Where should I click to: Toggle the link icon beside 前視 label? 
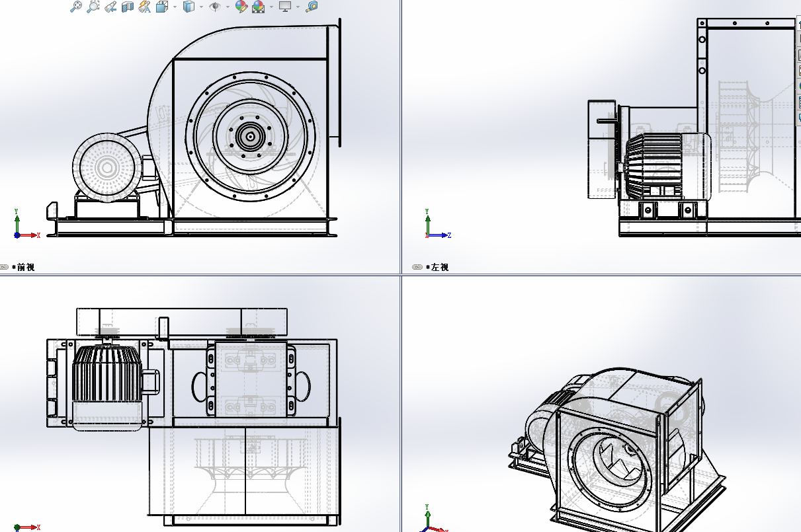click(5, 267)
